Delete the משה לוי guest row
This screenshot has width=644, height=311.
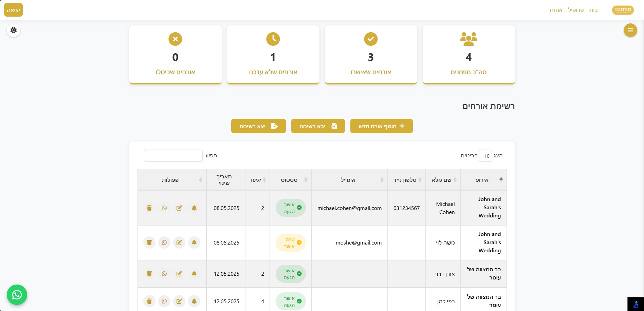pos(149,242)
